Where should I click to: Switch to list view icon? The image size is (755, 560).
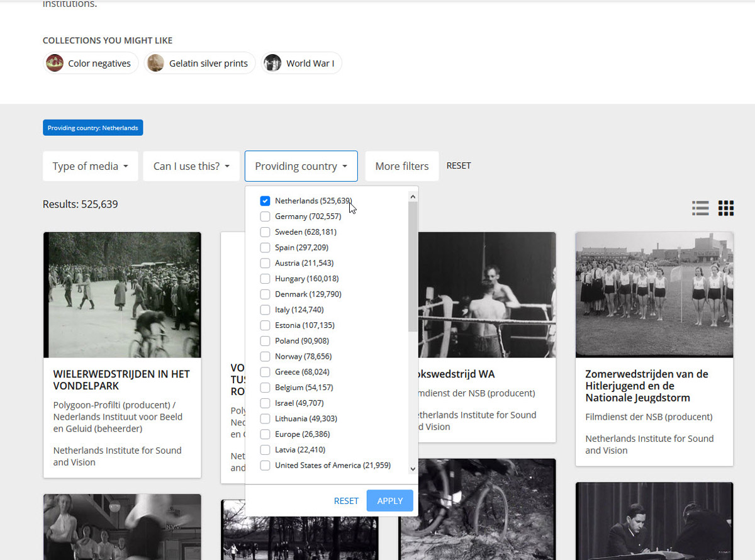tap(700, 208)
